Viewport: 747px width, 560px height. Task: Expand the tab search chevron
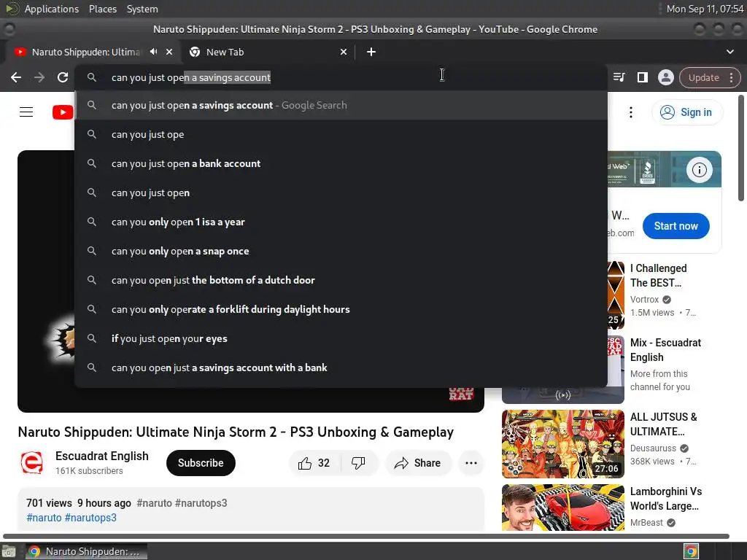coord(729,52)
